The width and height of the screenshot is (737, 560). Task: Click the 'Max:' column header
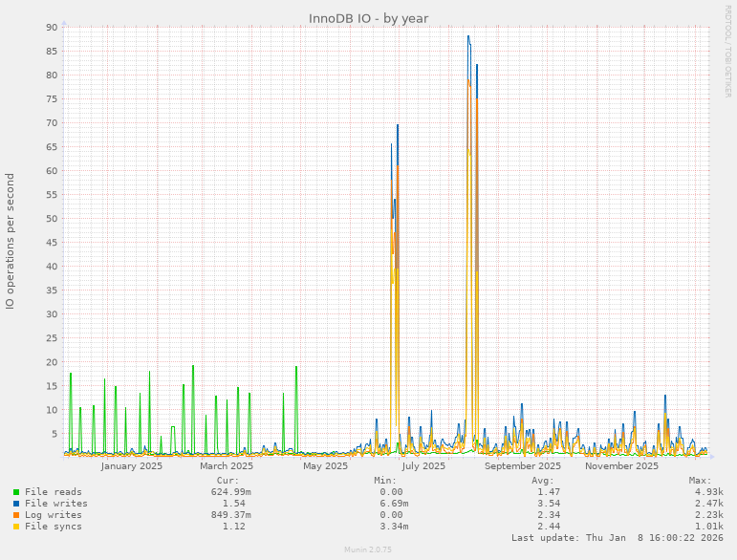[x=701, y=481]
